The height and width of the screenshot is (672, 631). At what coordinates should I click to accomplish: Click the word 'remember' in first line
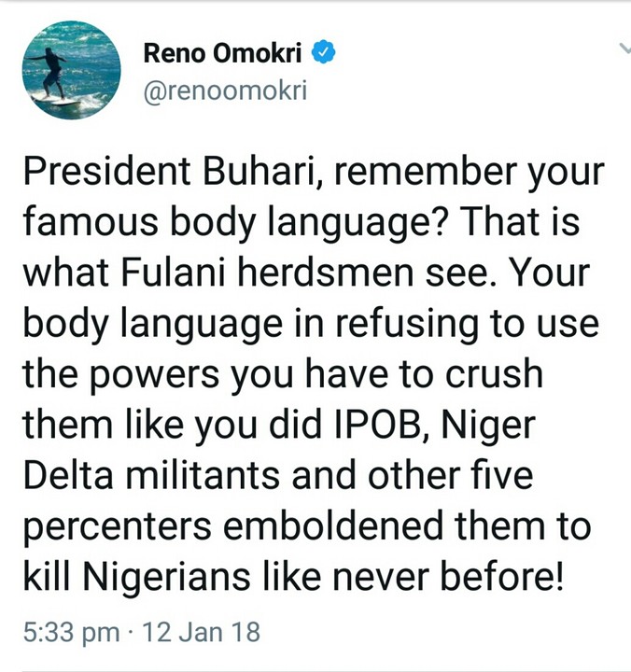[x=419, y=175]
